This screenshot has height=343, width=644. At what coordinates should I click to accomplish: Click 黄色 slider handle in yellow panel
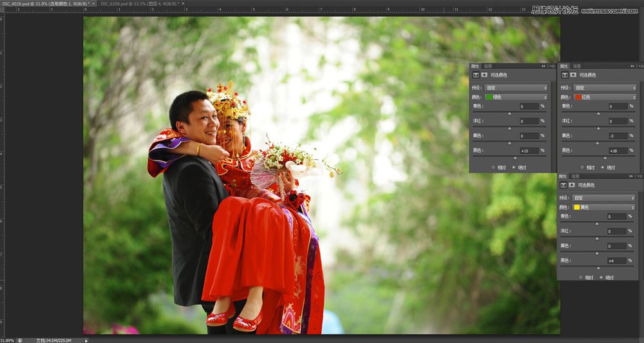pos(597,253)
